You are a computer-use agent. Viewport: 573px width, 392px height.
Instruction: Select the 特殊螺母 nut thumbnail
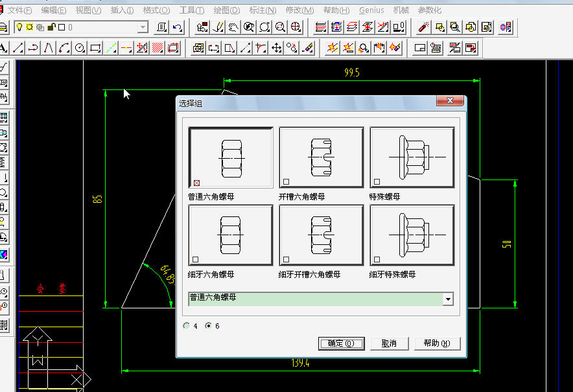pos(412,157)
